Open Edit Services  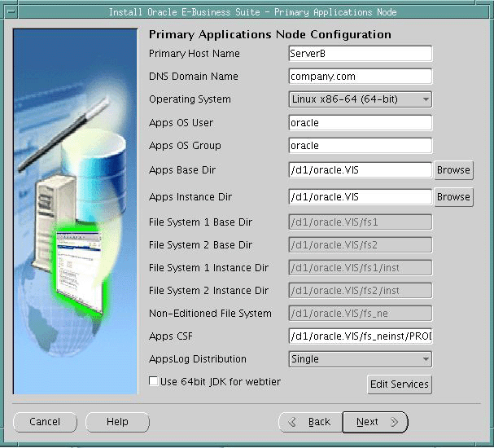(x=400, y=384)
